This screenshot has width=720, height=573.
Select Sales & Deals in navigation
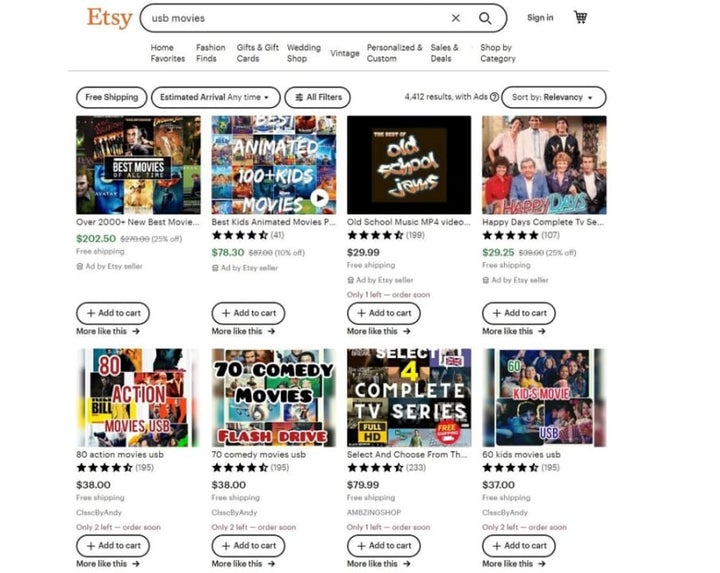click(x=444, y=53)
